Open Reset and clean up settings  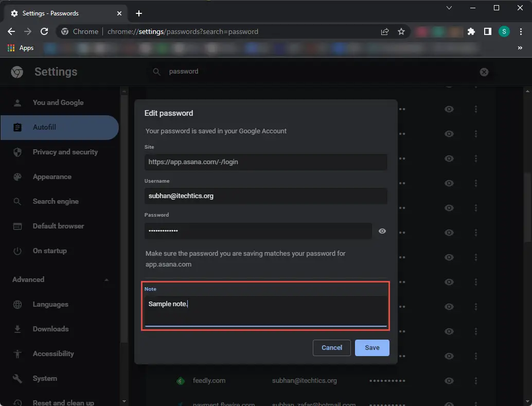tap(59, 402)
